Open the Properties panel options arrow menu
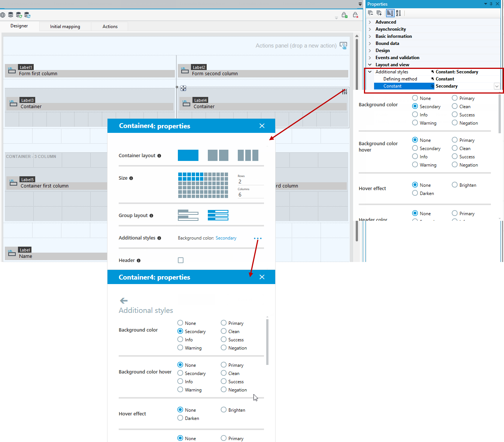Viewport: 504px width, 442px height. pos(486,4)
